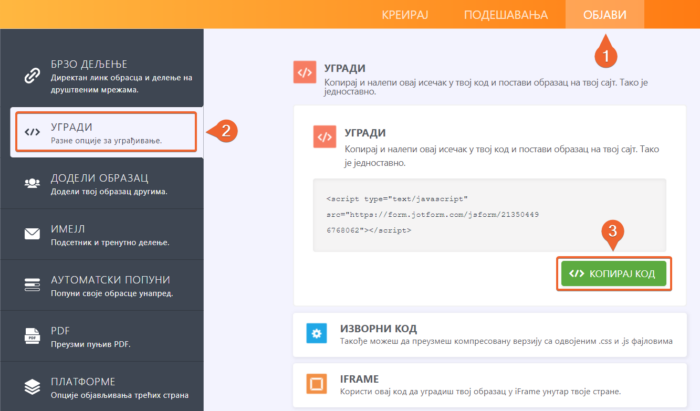Click the orange code icon inside the УГРАДИ card
This screenshot has height=411, width=700.
pos(325,137)
